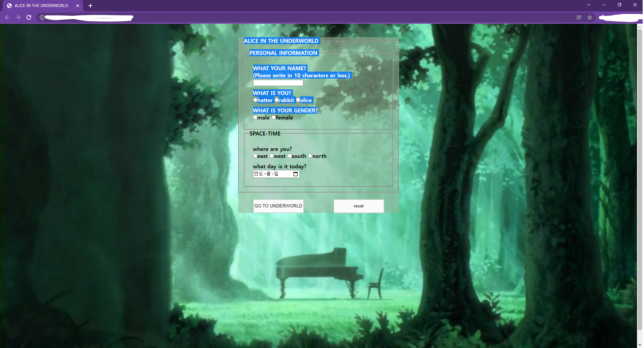Restore down the browser window

coord(620,5)
